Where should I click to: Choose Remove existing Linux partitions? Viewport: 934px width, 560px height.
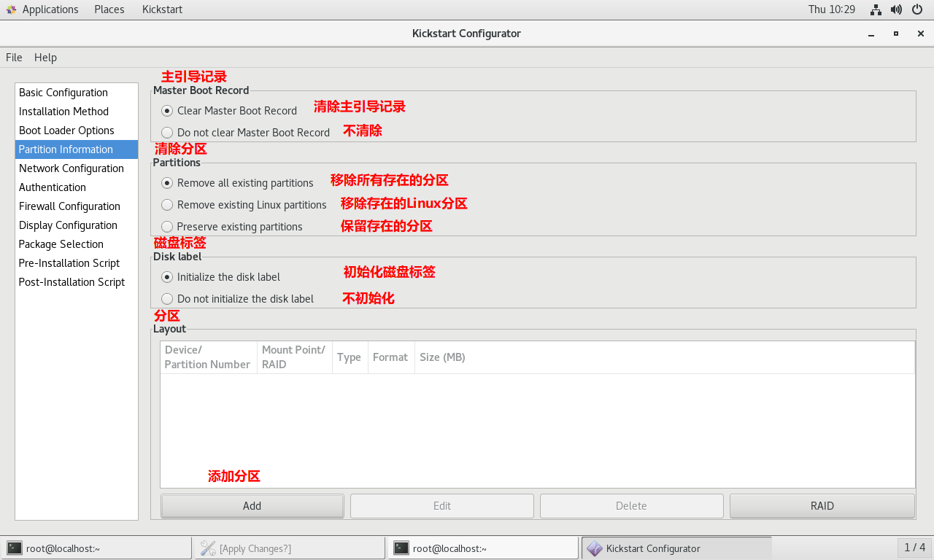click(x=244, y=205)
